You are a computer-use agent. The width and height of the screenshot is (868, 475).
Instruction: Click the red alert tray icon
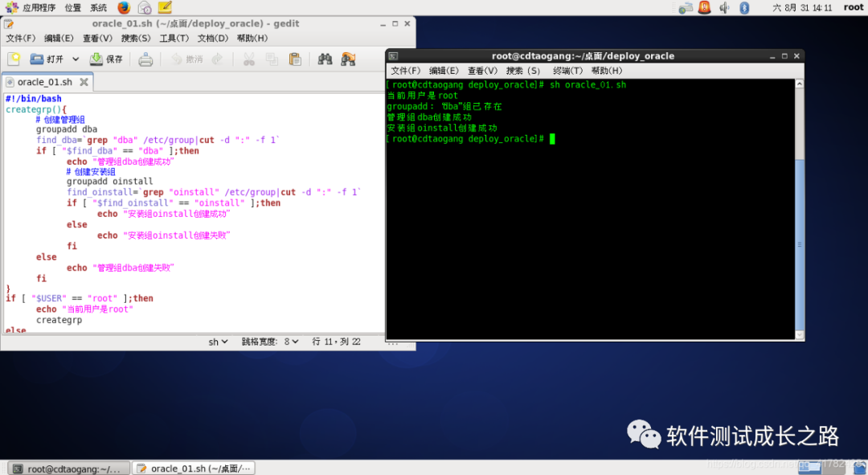coord(705,7)
